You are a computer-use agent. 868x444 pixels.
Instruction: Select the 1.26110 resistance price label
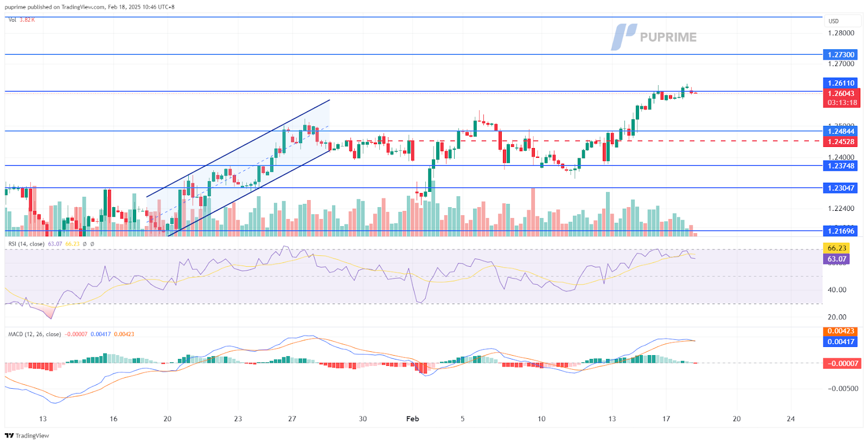coord(841,83)
